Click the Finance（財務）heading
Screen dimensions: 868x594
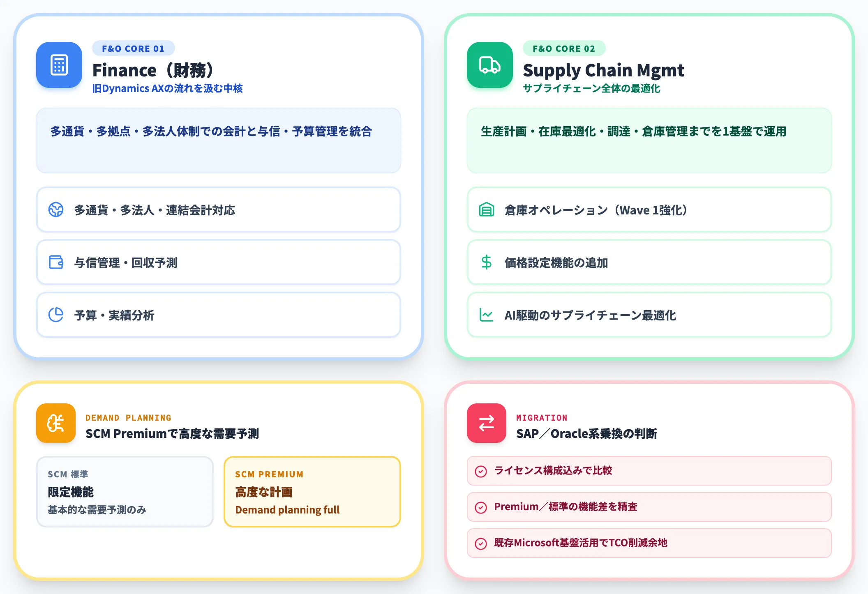click(153, 70)
